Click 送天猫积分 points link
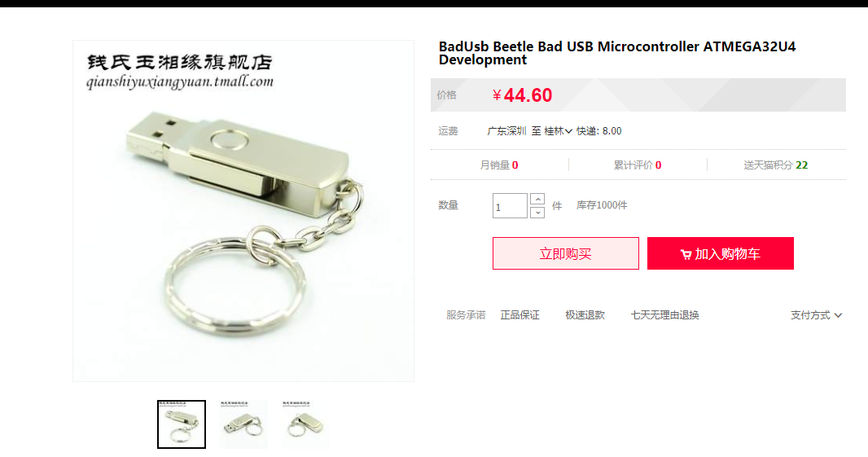This screenshot has height=457, width=868. tap(775, 165)
